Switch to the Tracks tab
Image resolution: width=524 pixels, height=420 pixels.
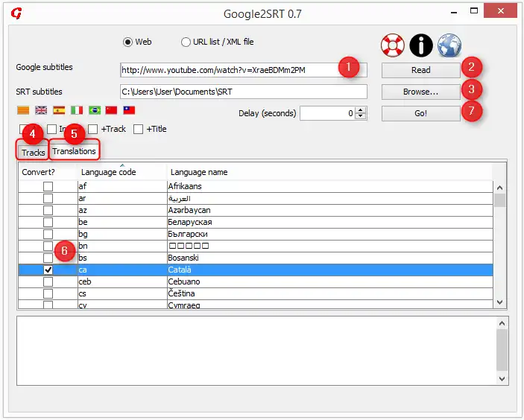[33, 153]
